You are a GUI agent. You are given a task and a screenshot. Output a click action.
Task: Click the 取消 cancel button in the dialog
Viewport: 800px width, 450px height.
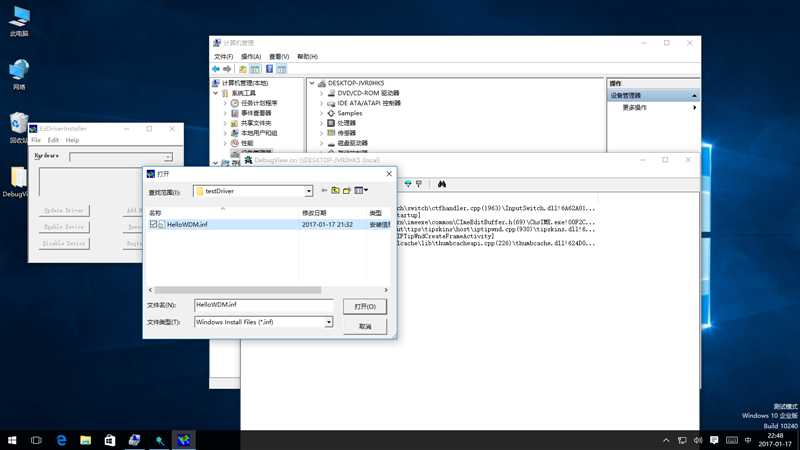[x=365, y=327]
